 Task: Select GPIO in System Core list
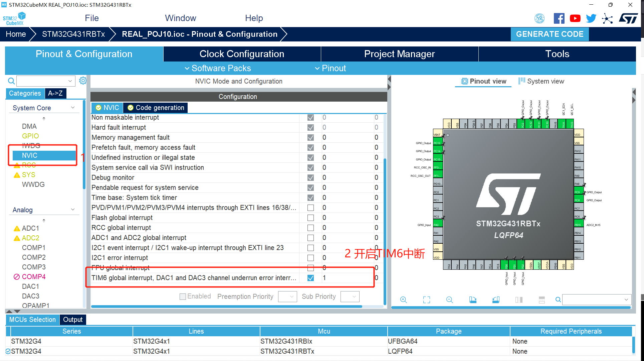tap(30, 136)
